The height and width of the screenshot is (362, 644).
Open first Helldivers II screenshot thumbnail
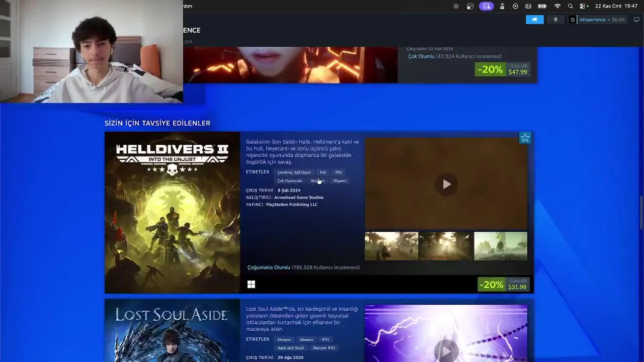coord(391,246)
